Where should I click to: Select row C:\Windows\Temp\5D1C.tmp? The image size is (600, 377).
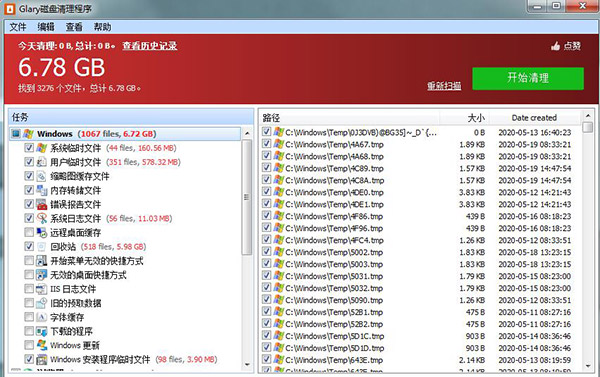pos(421,336)
